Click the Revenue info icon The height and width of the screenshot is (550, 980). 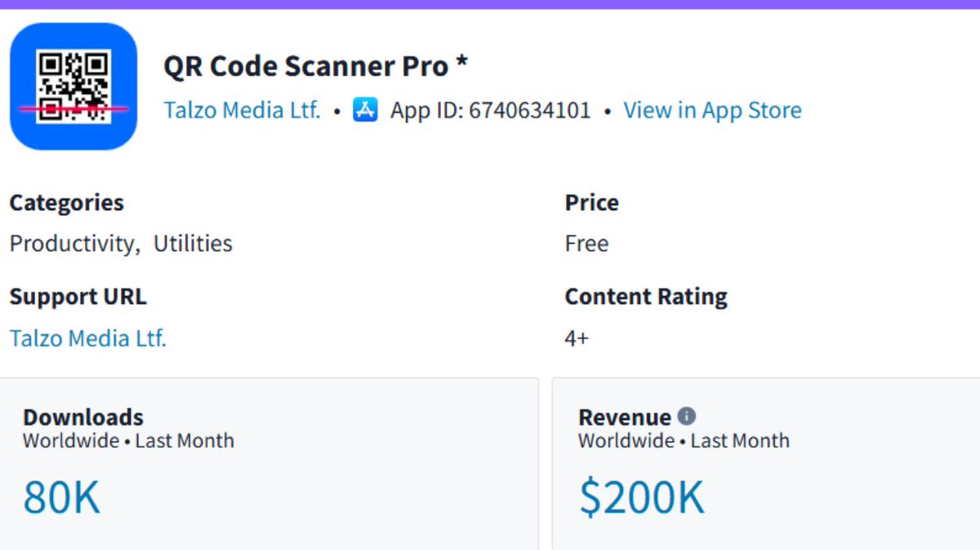[687, 416]
